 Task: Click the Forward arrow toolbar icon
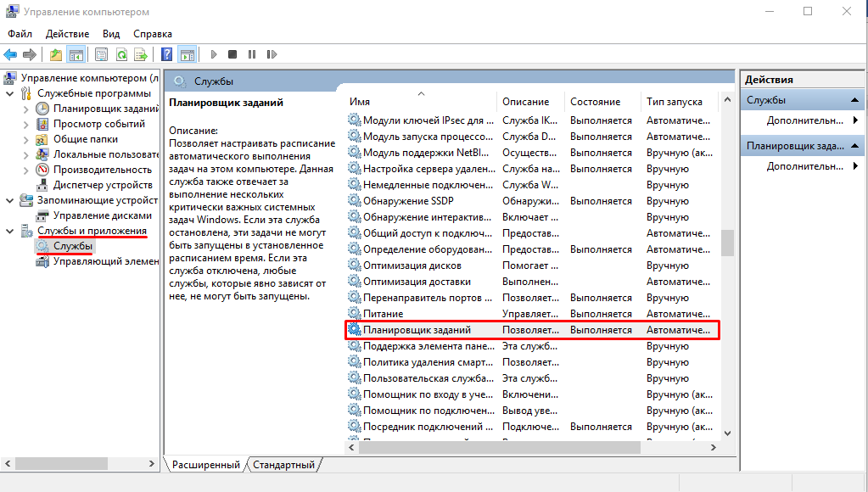(x=30, y=54)
